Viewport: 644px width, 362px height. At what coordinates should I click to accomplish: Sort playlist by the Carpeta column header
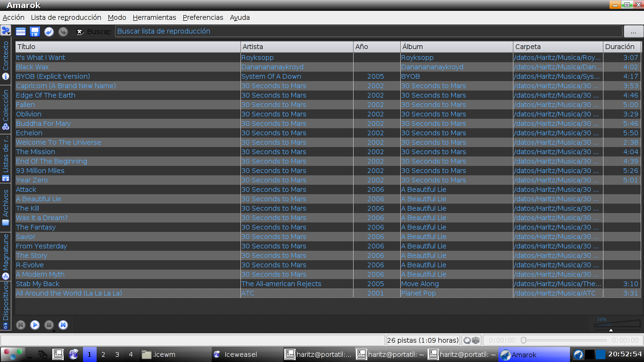click(x=558, y=47)
